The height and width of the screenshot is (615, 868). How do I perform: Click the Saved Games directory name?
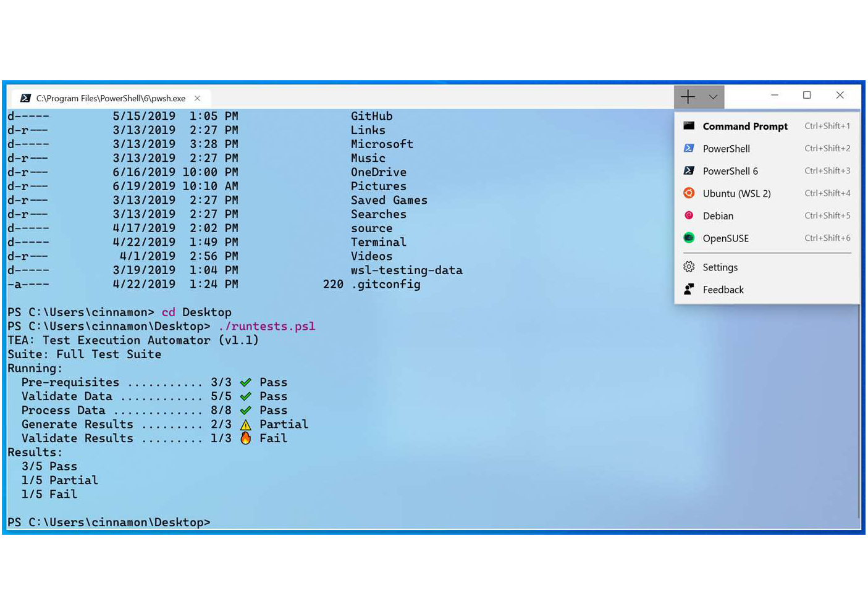(389, 200)
